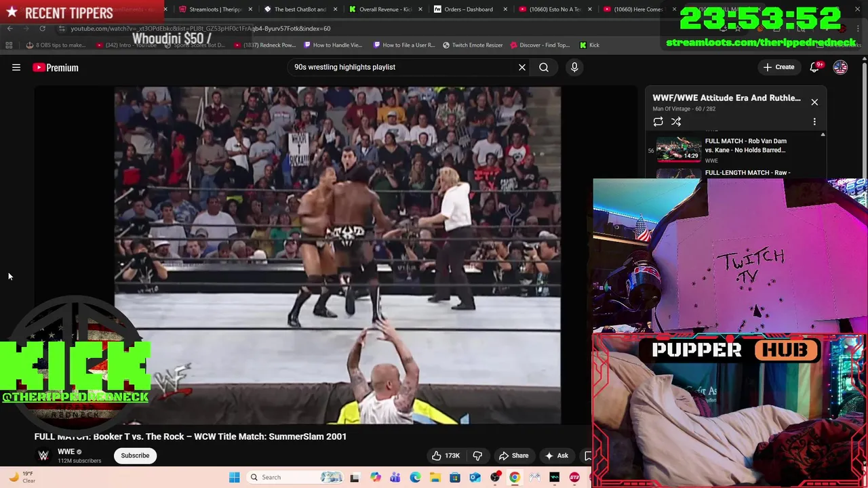
Task: Click the search magnifier button
Action: pyautogui.click(x=544, y=67)
